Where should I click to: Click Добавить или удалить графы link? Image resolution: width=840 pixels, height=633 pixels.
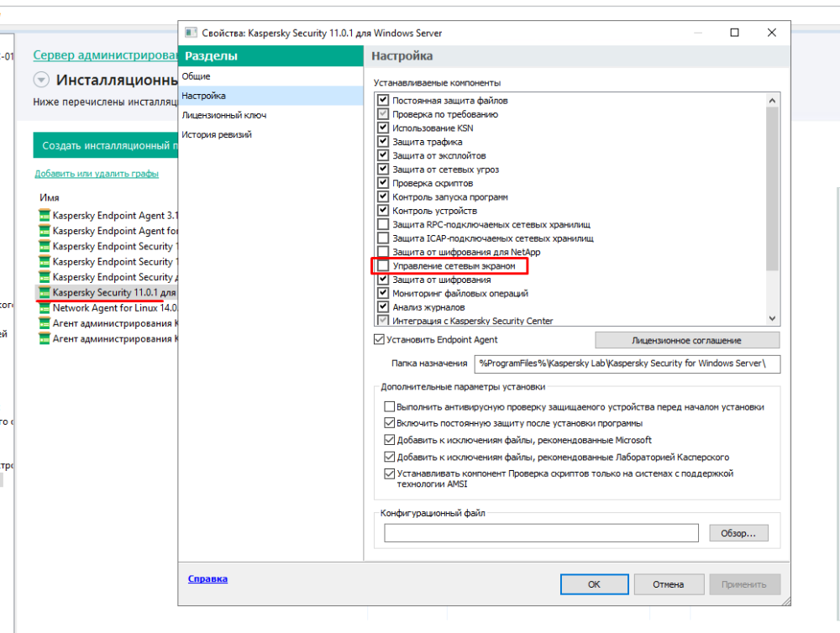point(97,174)
